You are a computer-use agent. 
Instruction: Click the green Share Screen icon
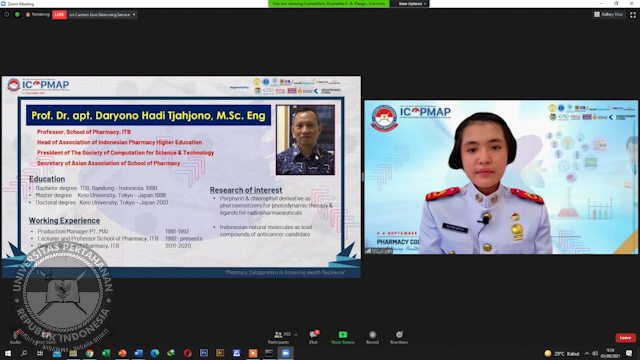click(343, 335)
